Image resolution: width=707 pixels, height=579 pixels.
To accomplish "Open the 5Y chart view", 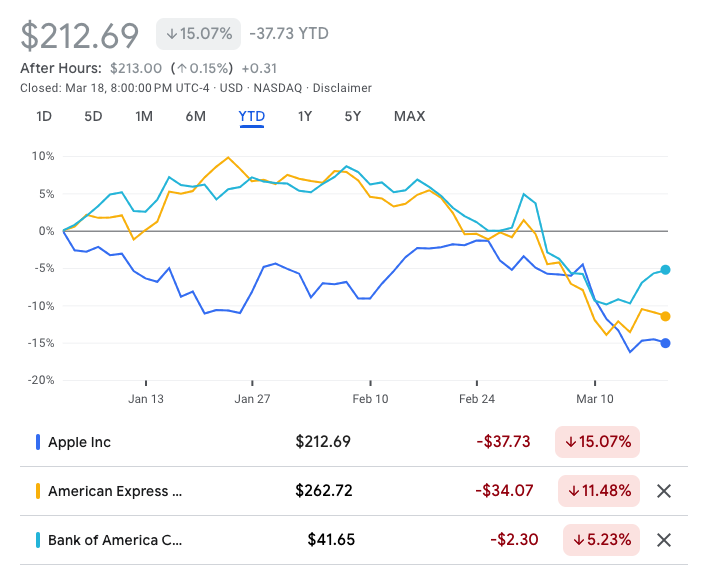I will click(x=352, y=116).
